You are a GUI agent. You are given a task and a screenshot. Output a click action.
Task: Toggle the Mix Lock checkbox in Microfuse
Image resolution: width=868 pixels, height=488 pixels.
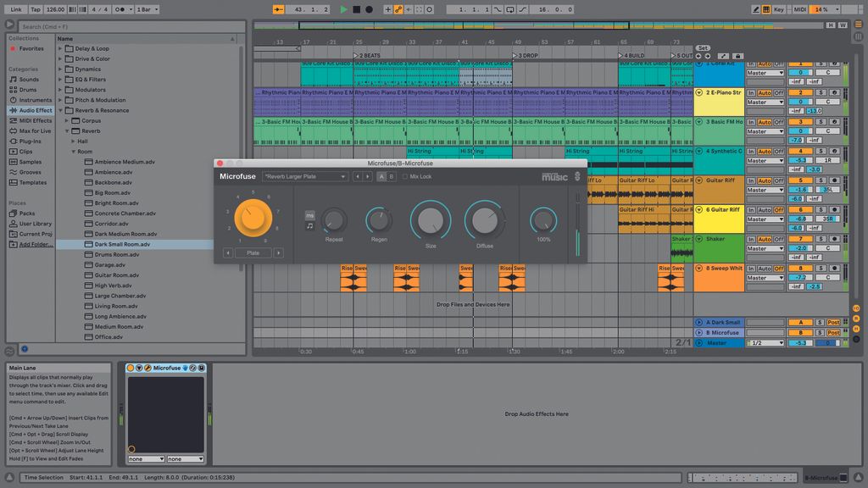(x=404, y=177)
